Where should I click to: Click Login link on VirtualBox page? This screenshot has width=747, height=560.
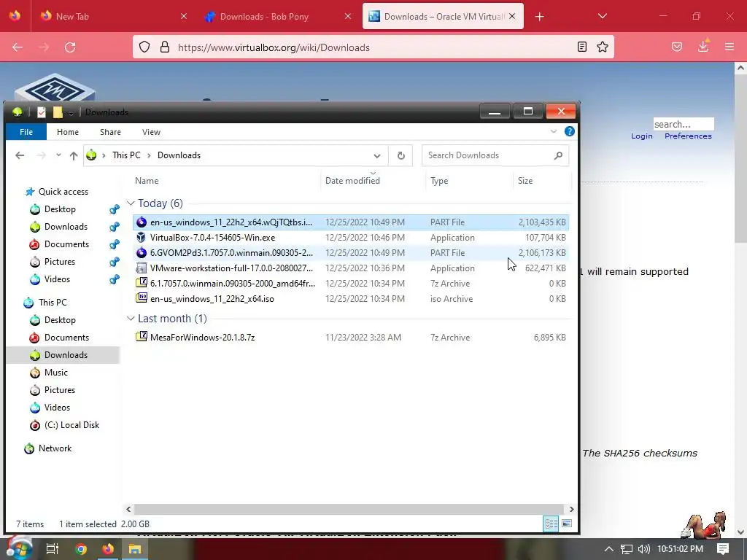point(642,136)
